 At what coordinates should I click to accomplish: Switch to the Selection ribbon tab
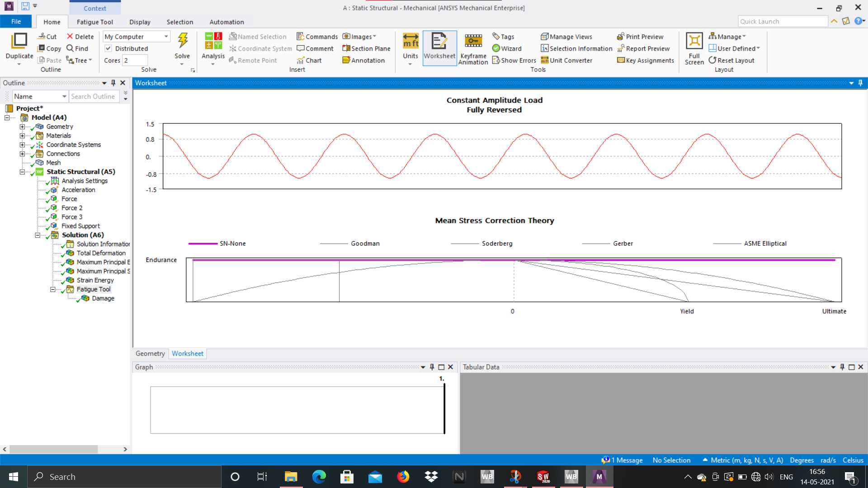(x=179, y=22)
